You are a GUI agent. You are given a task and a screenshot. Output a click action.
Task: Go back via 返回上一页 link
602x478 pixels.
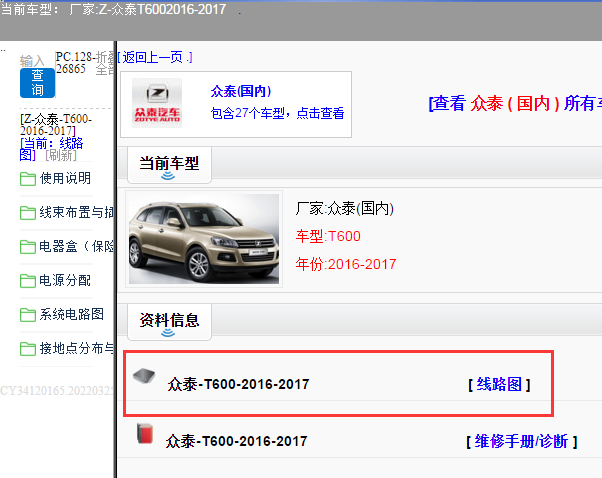click(155, 58)
